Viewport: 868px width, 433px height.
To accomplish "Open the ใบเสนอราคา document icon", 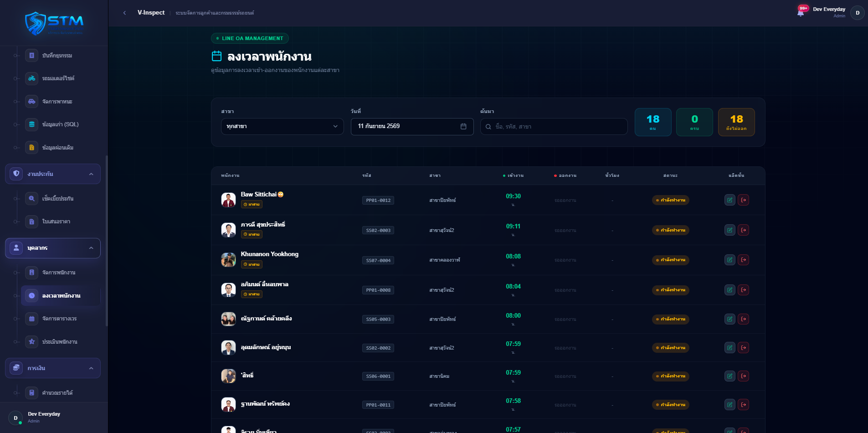I will [x=32, y=222].
